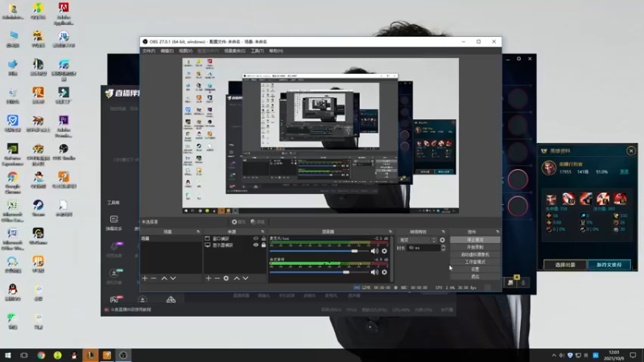Viewport: 644px width, 362px height.
Task: Pop out the Scenes dock panel
Action: tap(198, 232)
